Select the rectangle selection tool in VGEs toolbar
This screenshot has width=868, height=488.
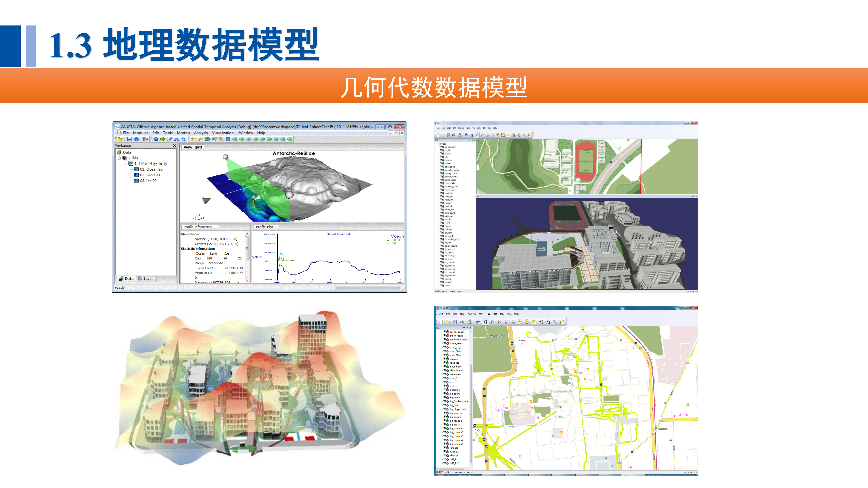coord(527,322)
